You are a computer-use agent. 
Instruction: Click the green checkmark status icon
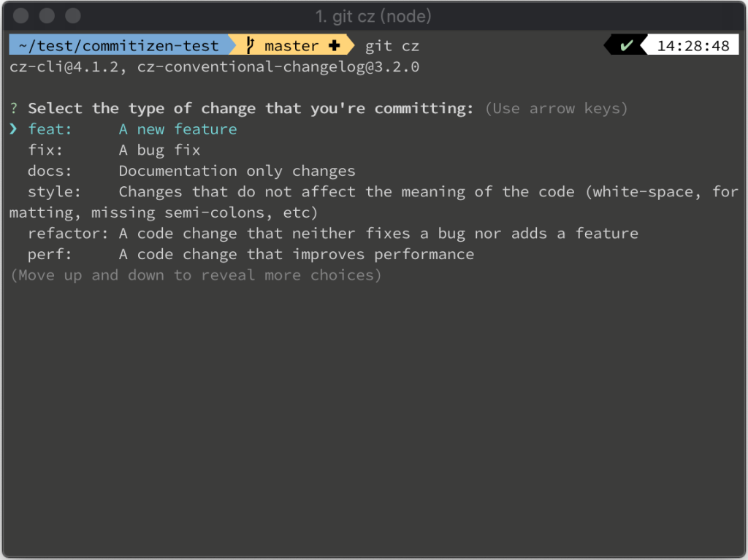pyautogui.click(x=626, y=46)
